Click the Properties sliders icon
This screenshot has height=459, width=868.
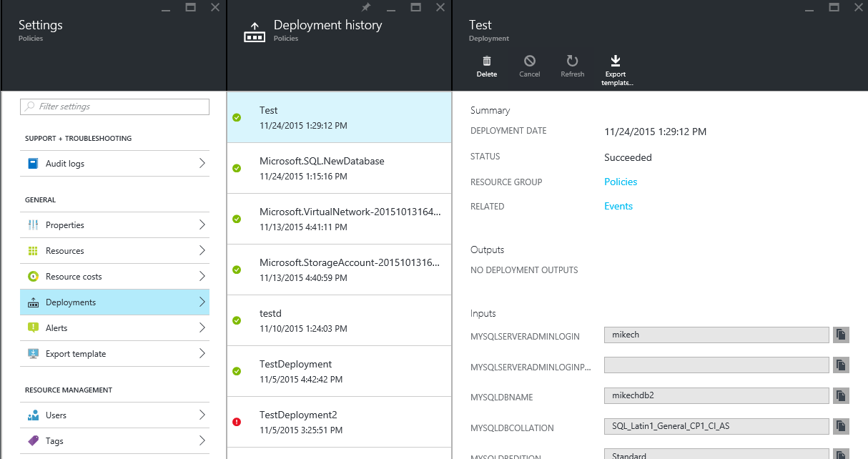(33, 225)
